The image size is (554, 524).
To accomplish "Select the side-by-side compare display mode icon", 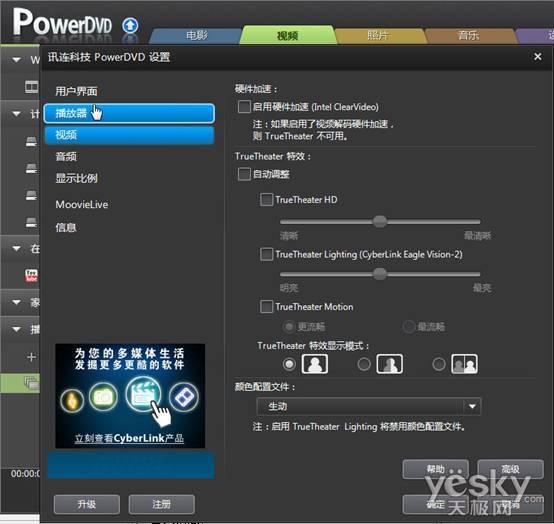I will point(464,364).
